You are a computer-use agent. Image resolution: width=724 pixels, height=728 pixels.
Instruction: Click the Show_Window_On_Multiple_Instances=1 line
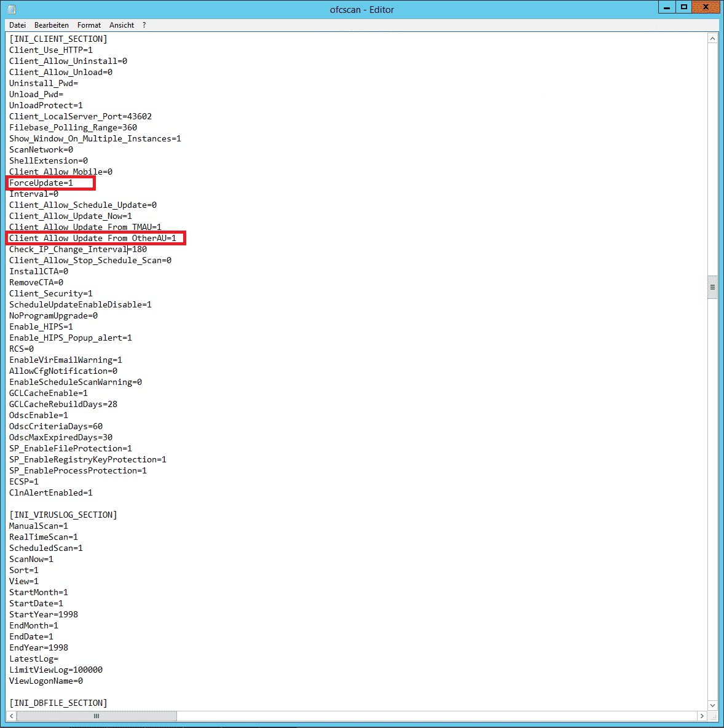(x=95, y=139)
